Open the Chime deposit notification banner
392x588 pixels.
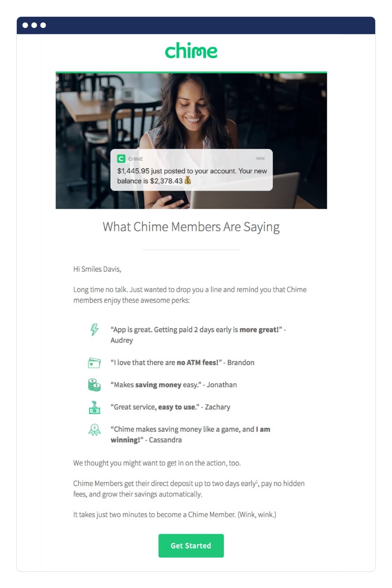point(192,170)
